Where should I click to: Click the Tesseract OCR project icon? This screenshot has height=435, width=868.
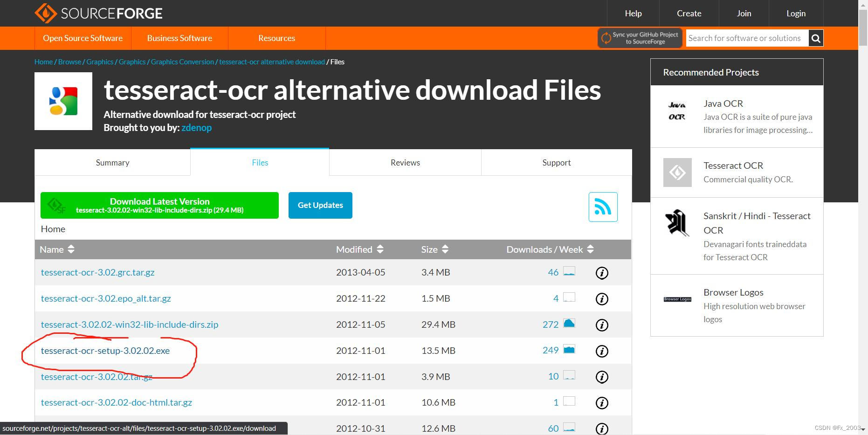[x=677, y=173]
